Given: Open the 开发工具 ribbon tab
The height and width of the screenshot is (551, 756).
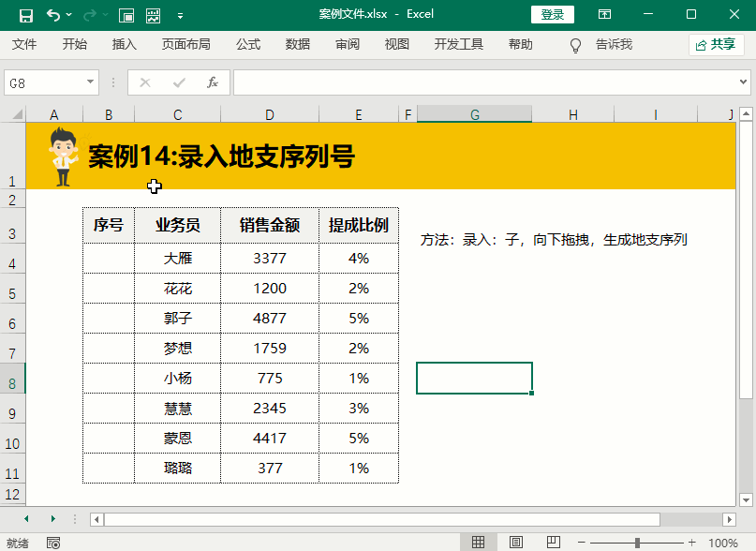Looking at the screenshot, I should (459, 44).
